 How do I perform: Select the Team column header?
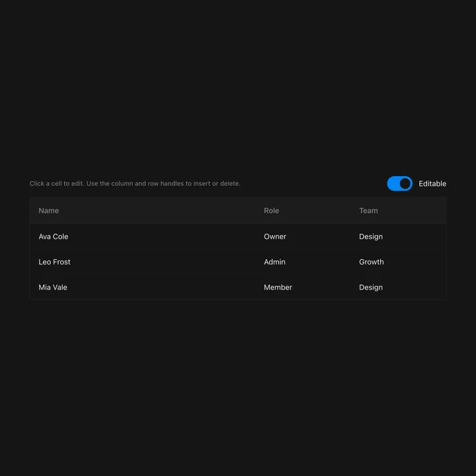pyautogui.click(x=398, y=211)
